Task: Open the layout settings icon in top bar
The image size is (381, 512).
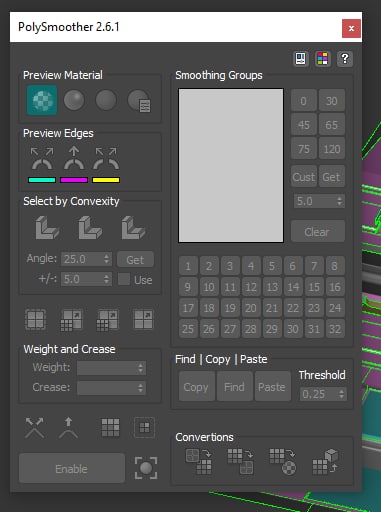Action: pyautogui.click(x=301, y=59)
